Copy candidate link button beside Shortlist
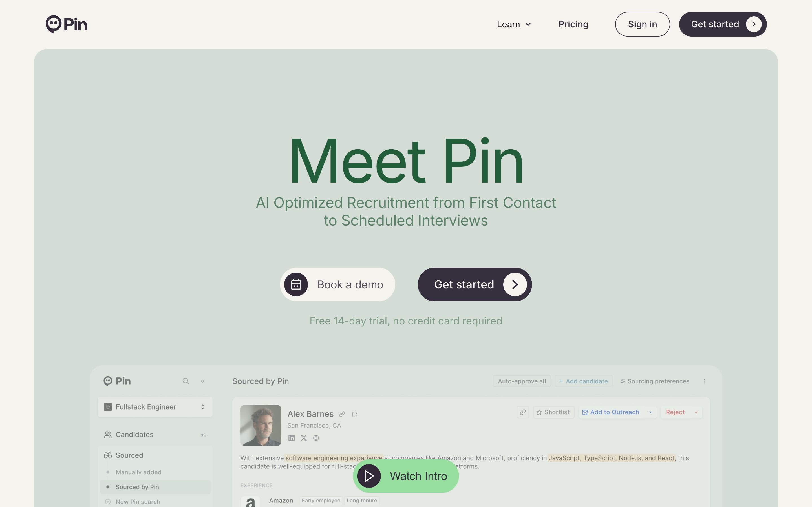Image resolution: width=812 pixels, height=507 pixels. point(523,412)
